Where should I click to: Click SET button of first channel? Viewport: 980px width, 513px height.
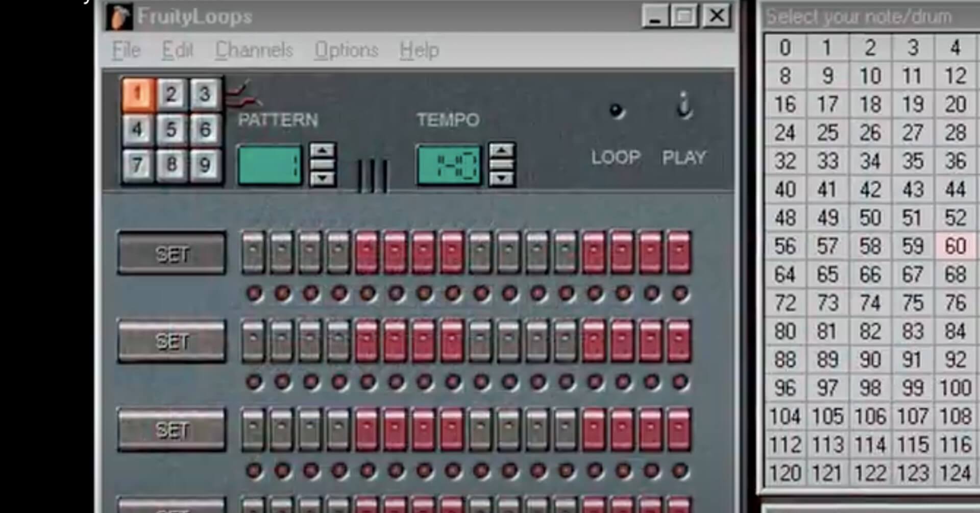coord(172,253)
